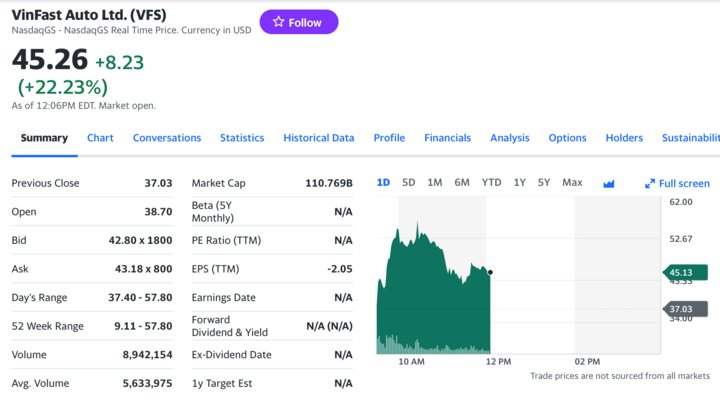
Task: Select the 1D chart range
Action: click(383, 183)
